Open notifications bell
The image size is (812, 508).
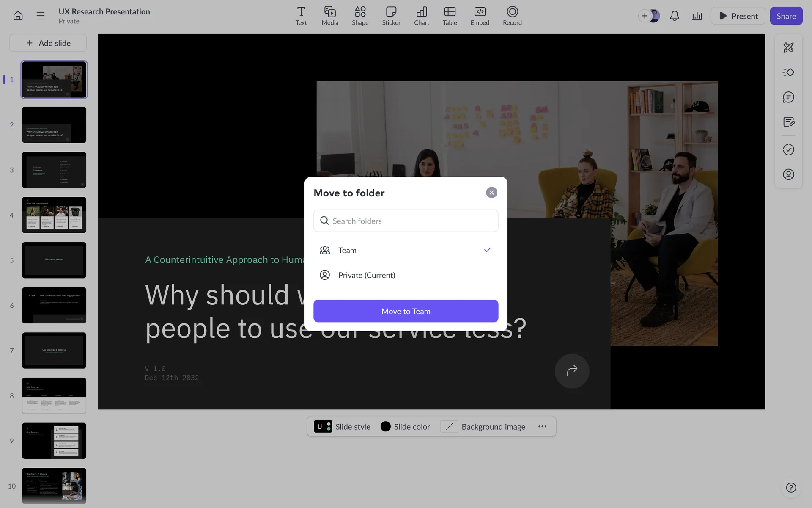pos(675,16)
